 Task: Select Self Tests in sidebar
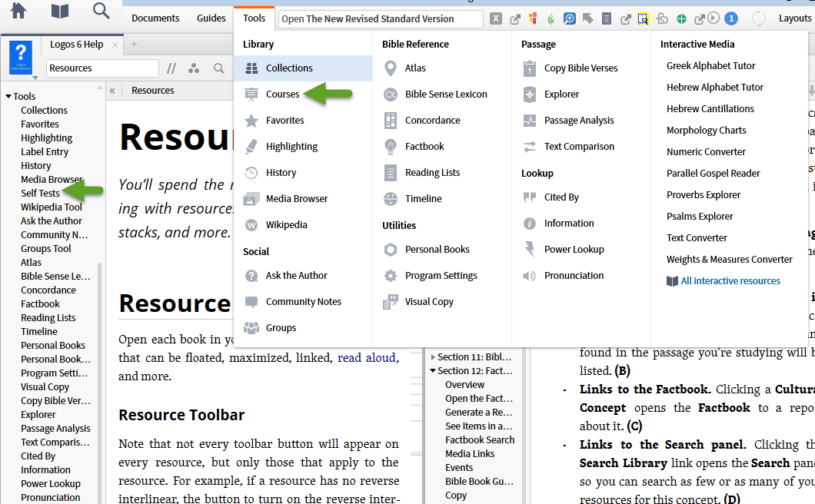(x=40, y=194)
